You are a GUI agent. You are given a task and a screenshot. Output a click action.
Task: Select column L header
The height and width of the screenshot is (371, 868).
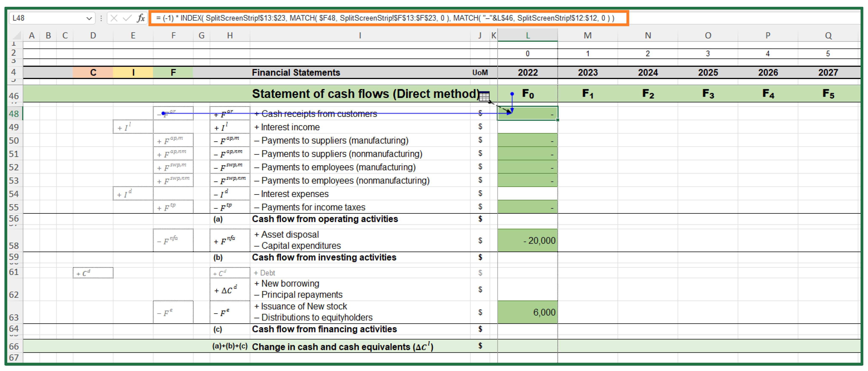527,35
